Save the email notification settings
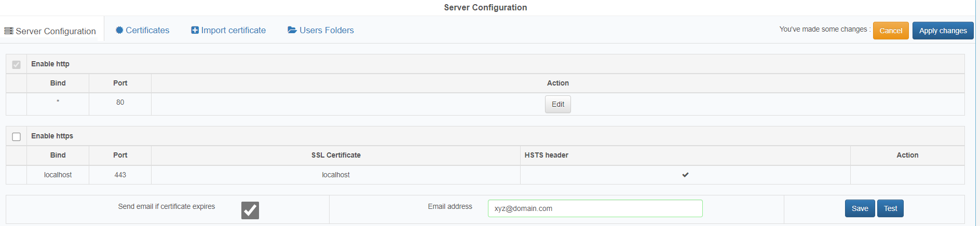 (860, 208)
